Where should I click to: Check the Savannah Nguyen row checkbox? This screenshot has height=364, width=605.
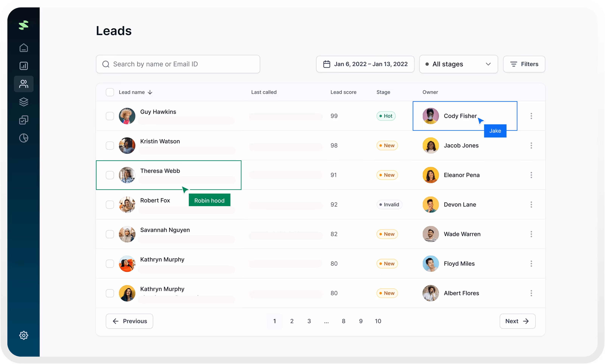tap(110, 234)
